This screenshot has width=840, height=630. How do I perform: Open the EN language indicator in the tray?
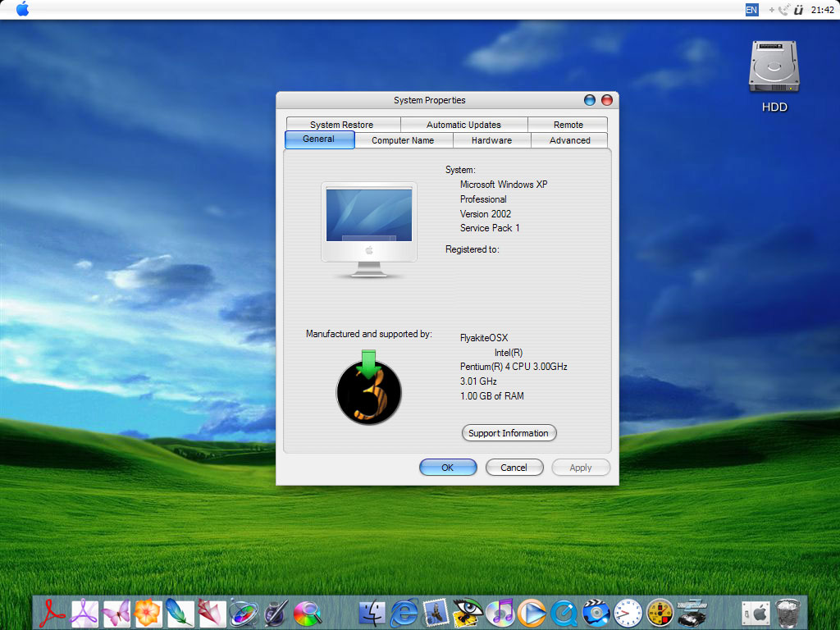pyautogui.click(x=751, y=10)
